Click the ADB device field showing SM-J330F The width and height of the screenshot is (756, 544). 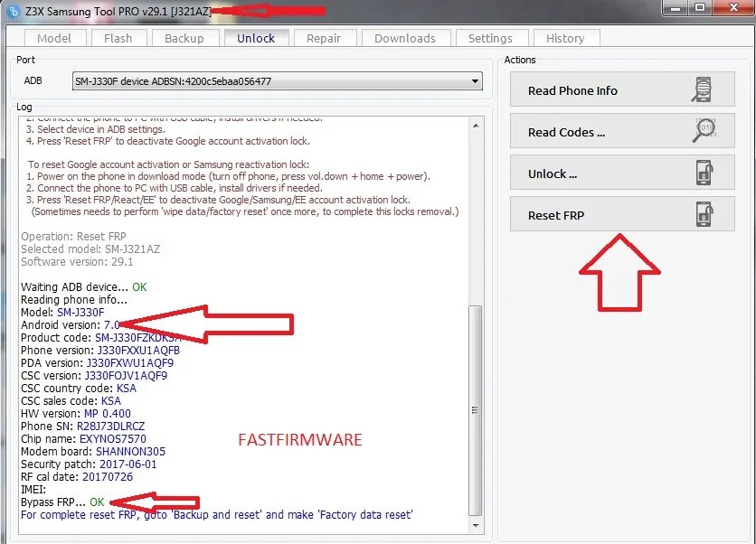click(x=278, y=81)
